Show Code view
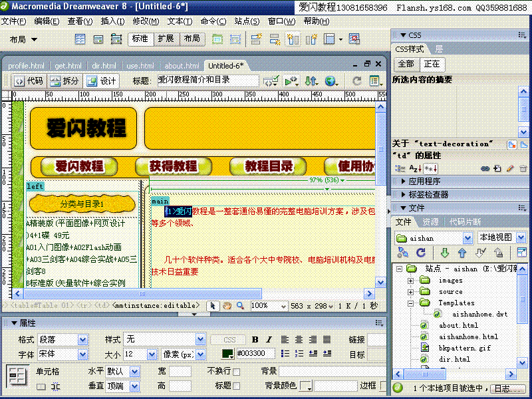Viewport: 532px width, 399px height. [29, 81]
